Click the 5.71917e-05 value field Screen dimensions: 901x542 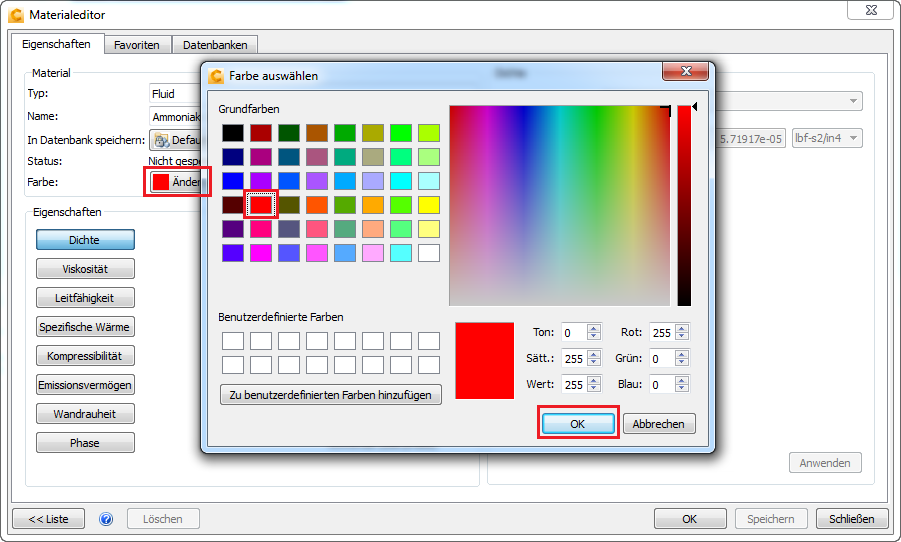point(750,139)
